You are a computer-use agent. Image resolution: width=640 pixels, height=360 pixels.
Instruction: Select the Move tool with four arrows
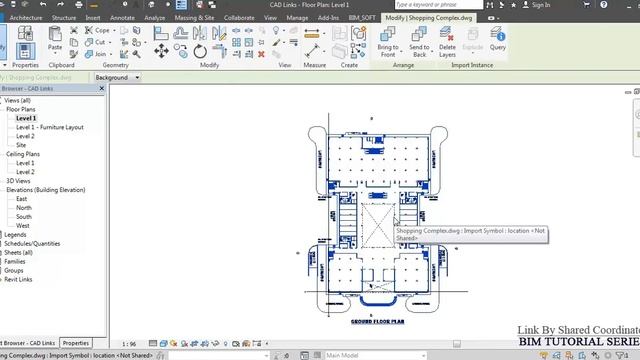(x=161, y=51)
